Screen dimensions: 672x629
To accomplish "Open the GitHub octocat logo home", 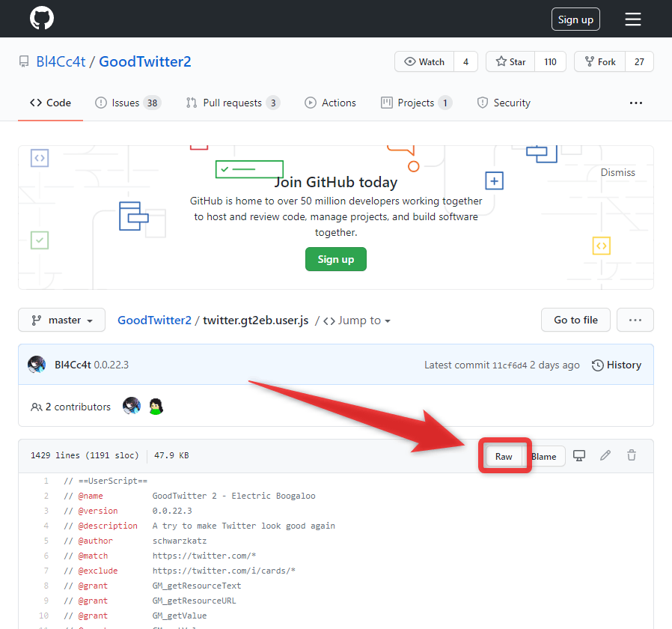I will coord(42,19).
